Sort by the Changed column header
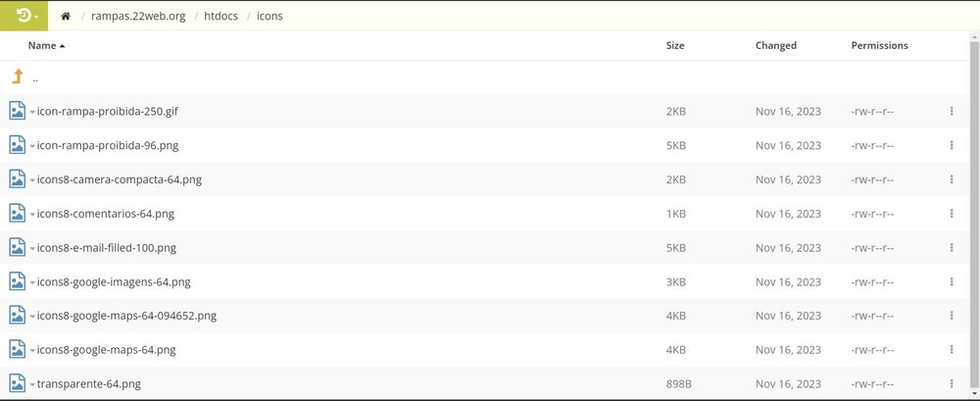This screenshot has height=401, width=980. 775,46
